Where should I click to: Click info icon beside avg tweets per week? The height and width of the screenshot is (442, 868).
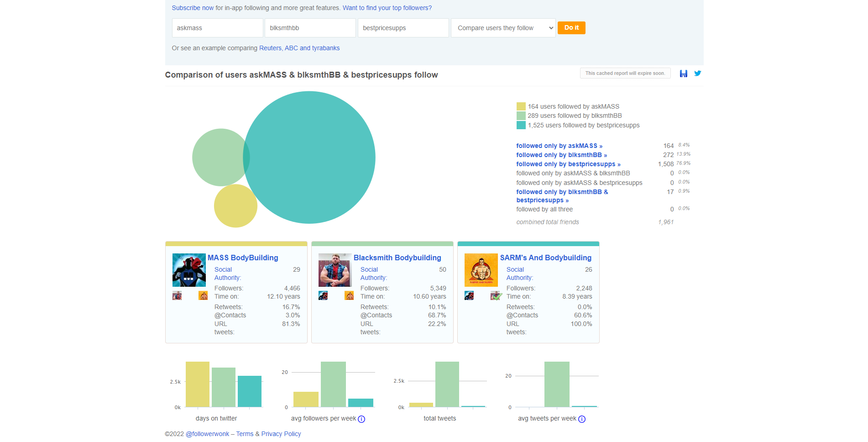click(x=582, y=419)
